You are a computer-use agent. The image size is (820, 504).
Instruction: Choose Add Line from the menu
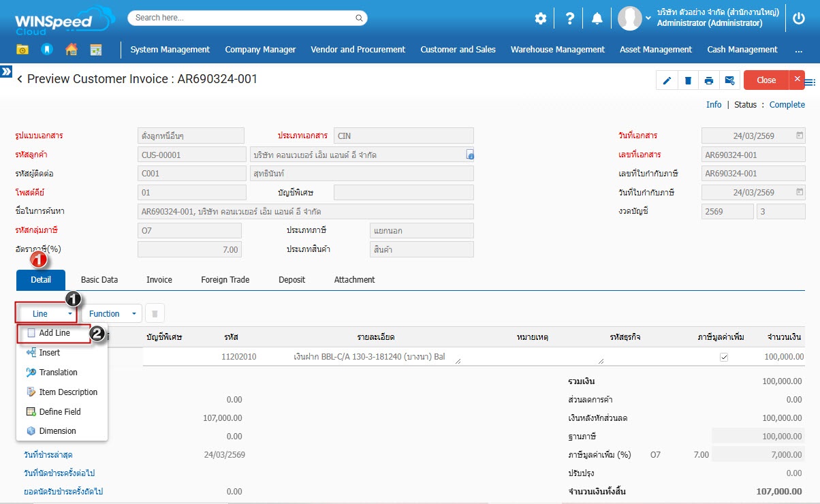(x=54, y=333)
